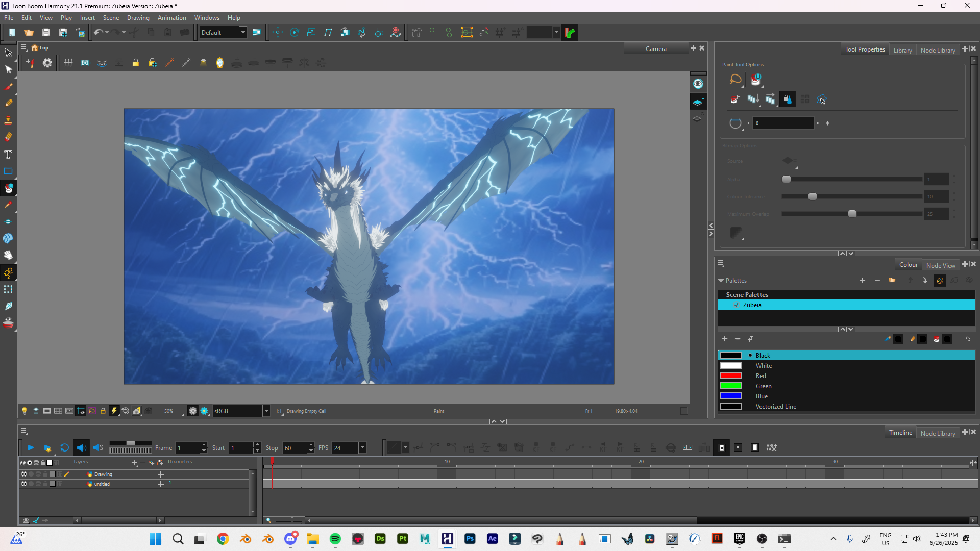Switch to the Library tab

tap(902, 50)
